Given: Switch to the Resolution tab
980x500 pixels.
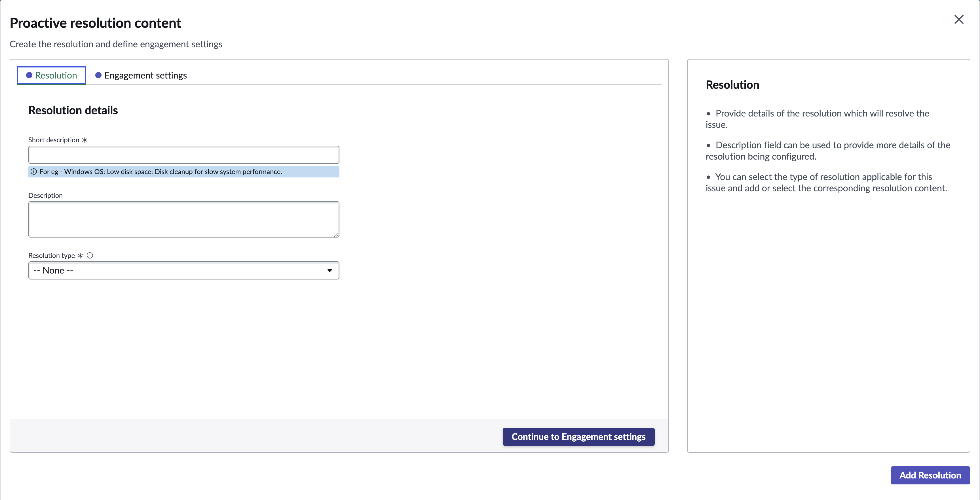Looking at the screenshot, I should click(51, 75).
